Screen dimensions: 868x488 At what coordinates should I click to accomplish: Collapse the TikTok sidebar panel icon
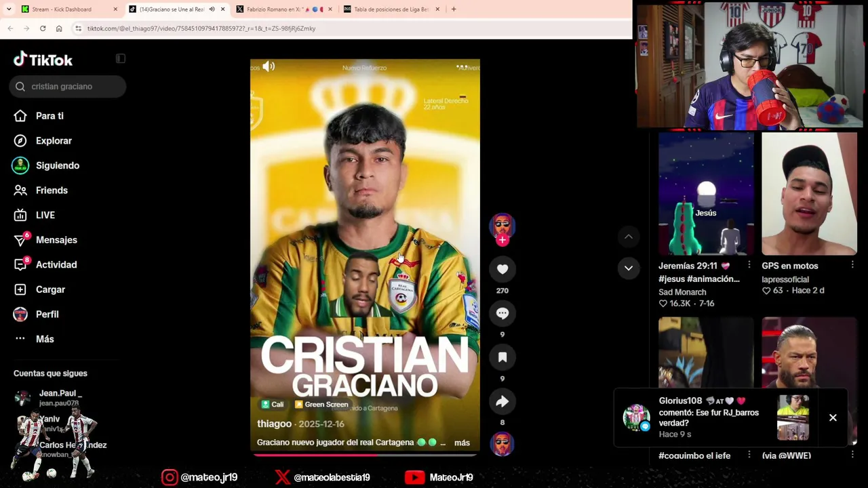121,59
